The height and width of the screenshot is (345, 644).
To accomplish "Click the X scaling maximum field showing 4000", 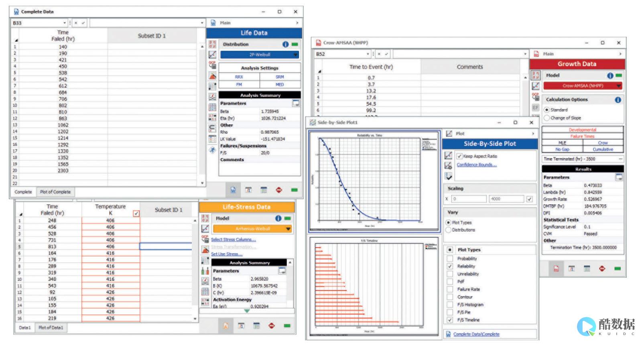I will 506,199.
